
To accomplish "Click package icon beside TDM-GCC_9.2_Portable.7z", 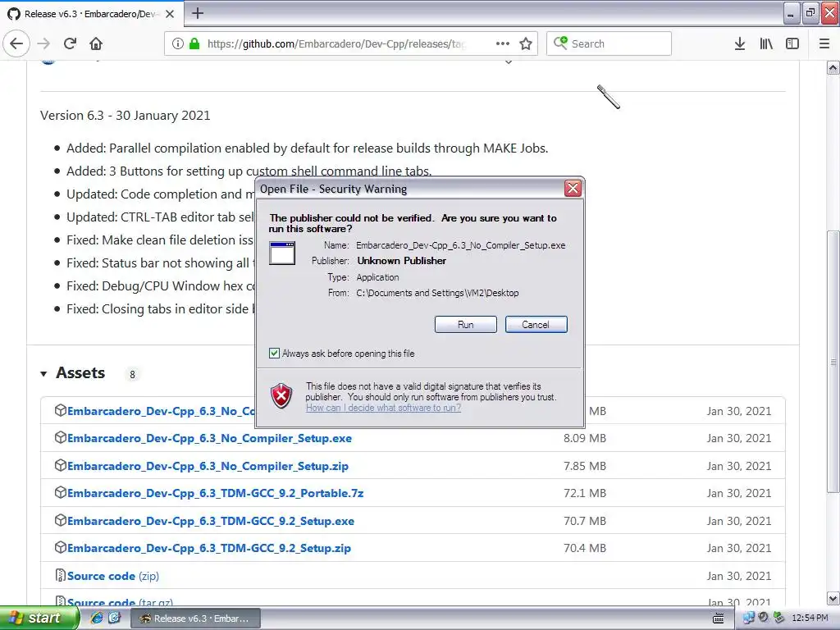I will [61, 492].
